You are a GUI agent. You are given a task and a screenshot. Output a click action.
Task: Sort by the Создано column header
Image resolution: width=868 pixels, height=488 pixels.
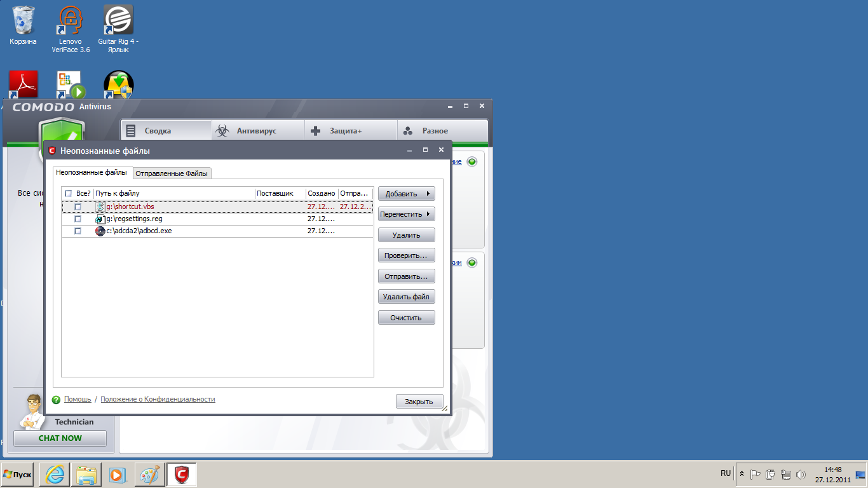tap(322, 193)
